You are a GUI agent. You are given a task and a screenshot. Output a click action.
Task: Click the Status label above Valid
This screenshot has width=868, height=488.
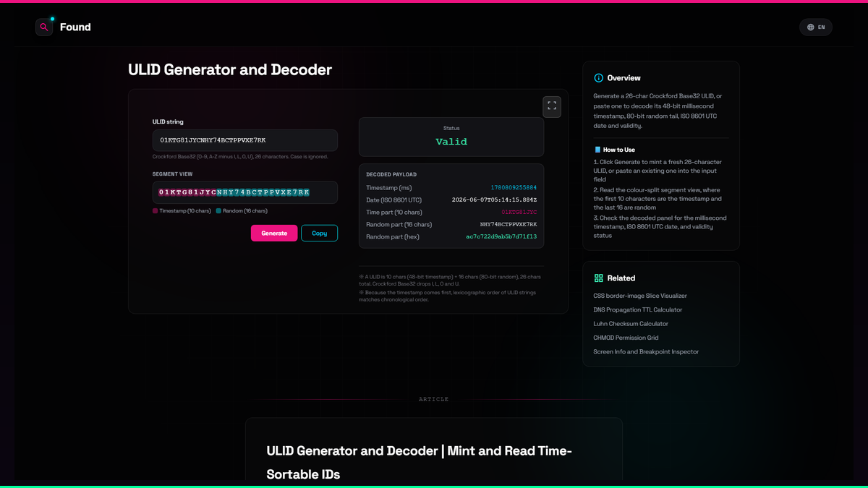(x=451, y=128)
